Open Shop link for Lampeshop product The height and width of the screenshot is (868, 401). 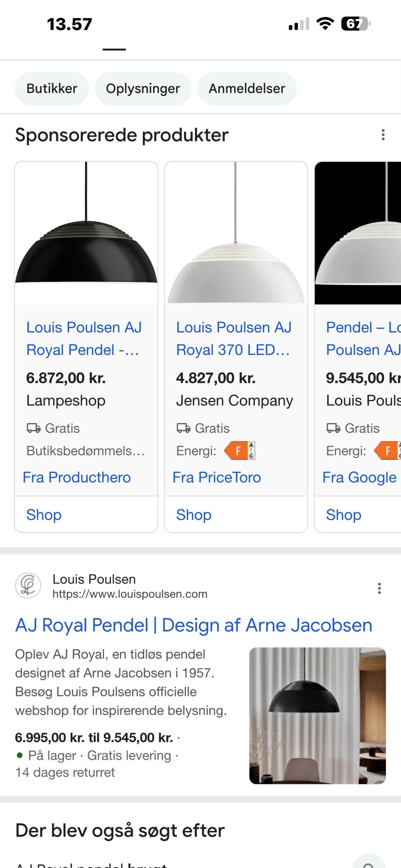click(x=44, y=515)
